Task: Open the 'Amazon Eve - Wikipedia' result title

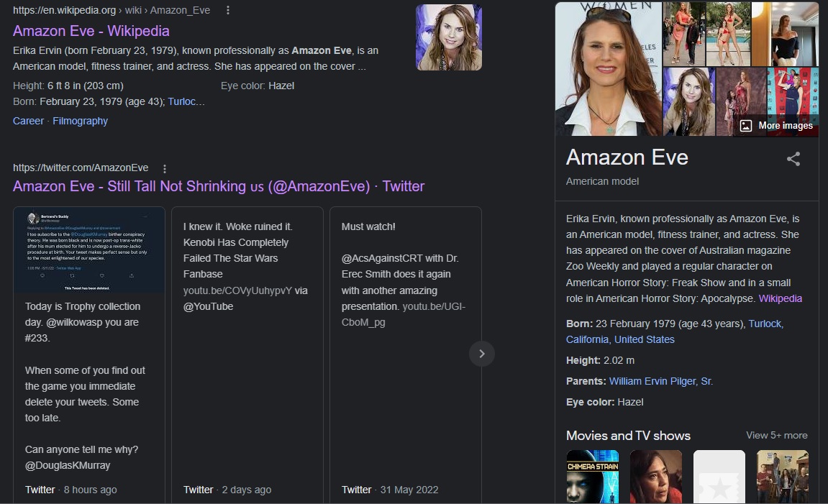Action: pos(91,31)
